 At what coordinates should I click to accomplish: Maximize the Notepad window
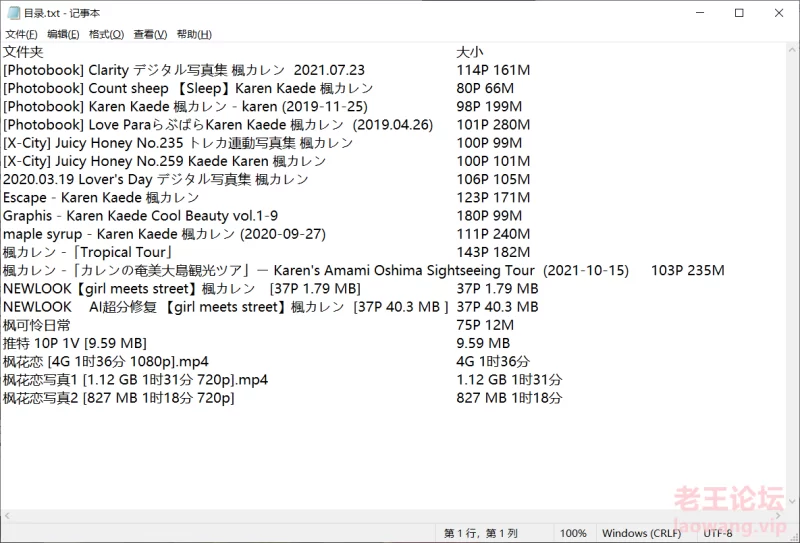pos(739,13)
